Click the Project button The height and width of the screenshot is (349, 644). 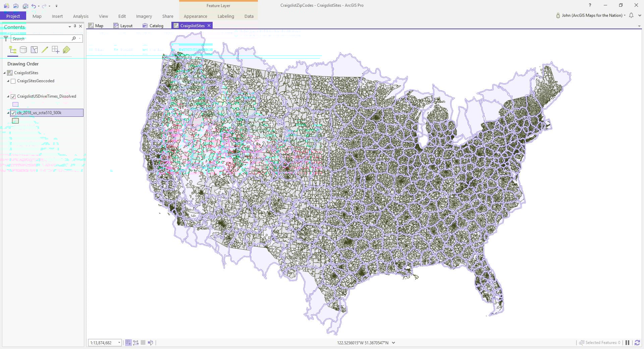click(13, 16)
